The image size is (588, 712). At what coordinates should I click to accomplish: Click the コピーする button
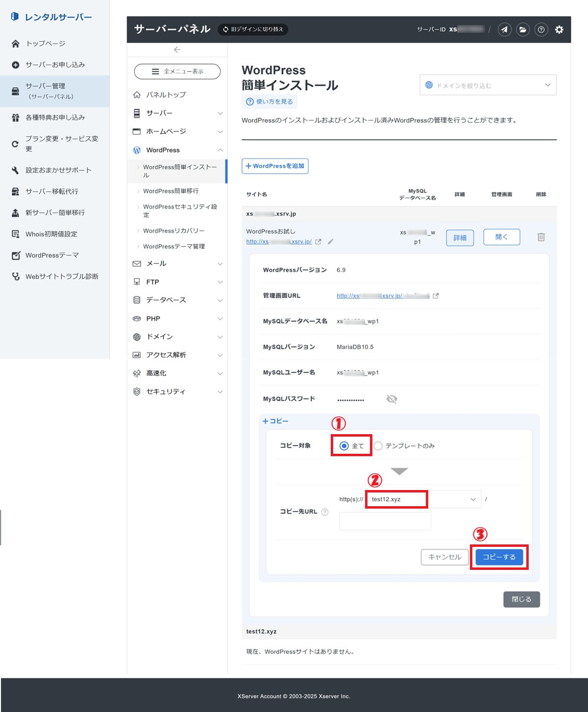click(499, 557)
